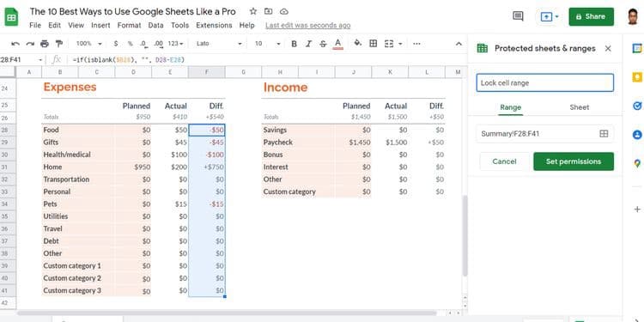
Task: Click Cancel in protected ranges panel
Action: (504, 161)
